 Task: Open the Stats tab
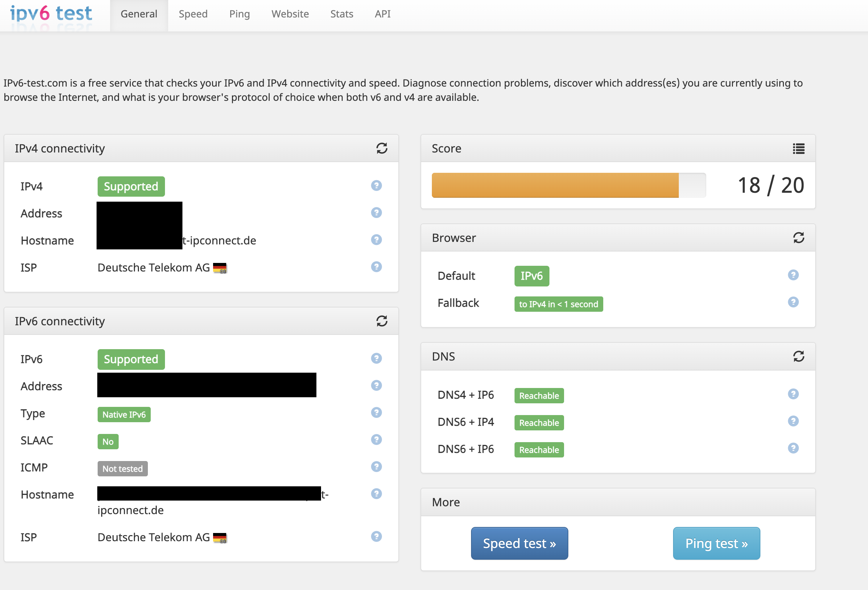341,14
